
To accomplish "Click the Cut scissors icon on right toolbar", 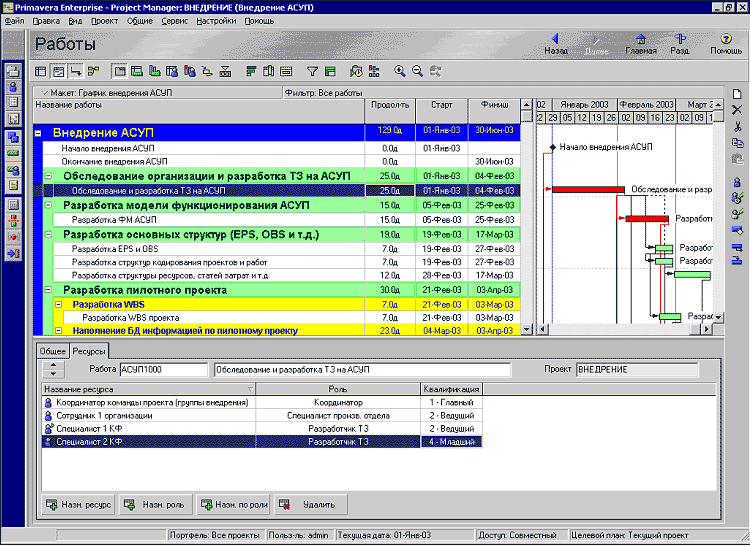I will [737, 127].
